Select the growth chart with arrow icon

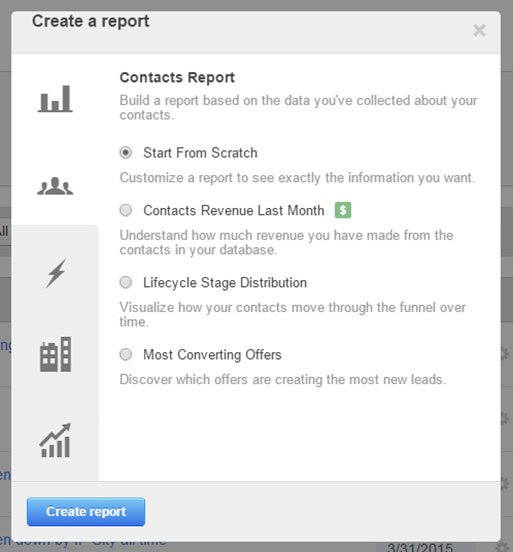pyautogui.click(x=55, y=440)
